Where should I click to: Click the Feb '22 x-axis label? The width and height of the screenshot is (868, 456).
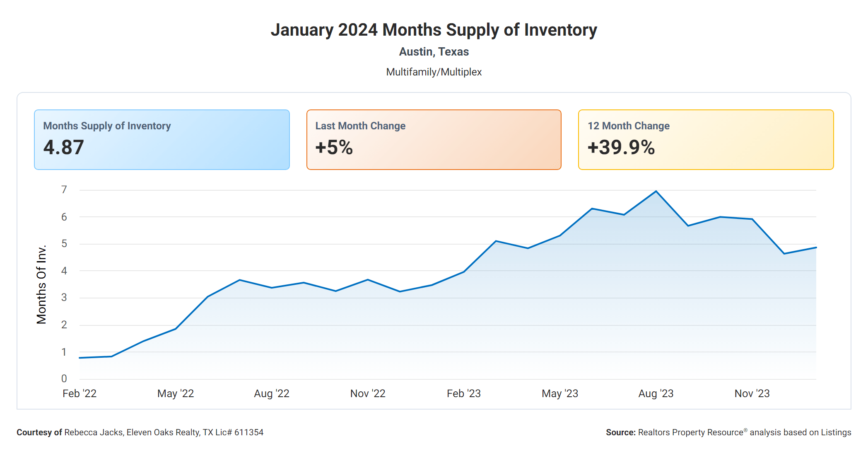pyautogui.click(x=80, y=393)
